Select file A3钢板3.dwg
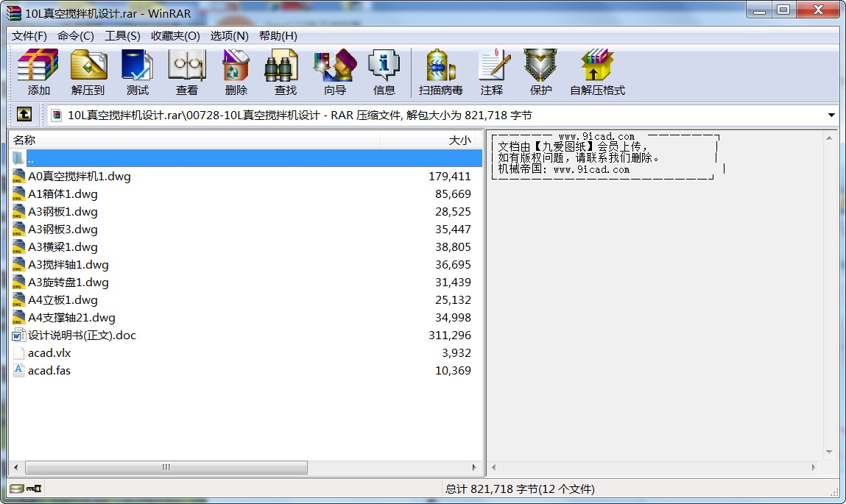Viewport: 846px width, 504px height. click(63, 229)
